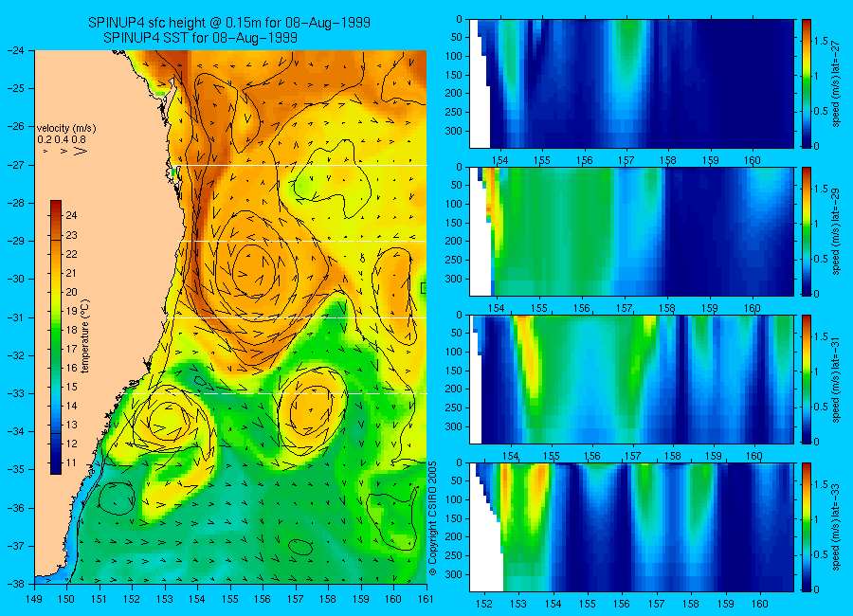The image size is (853, 616).
Task: Click the 'speed (m/s) lat=-33' label
Action: (x=836, y=527)
